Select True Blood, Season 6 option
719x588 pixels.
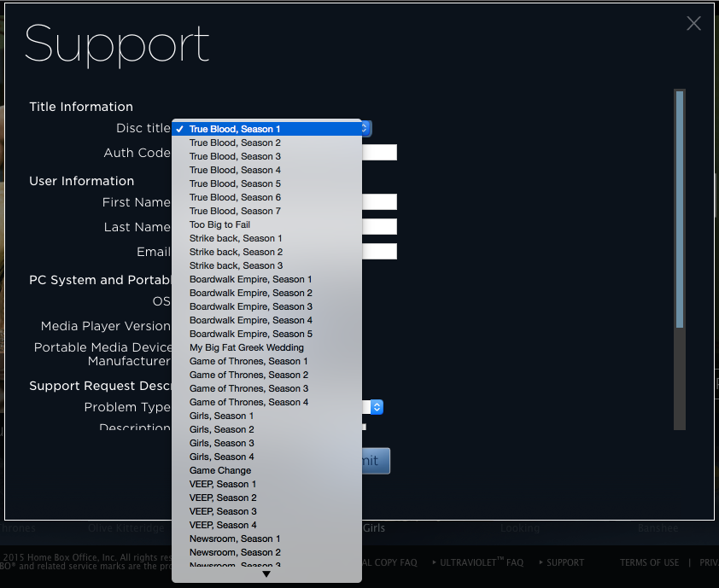point(267,197)
